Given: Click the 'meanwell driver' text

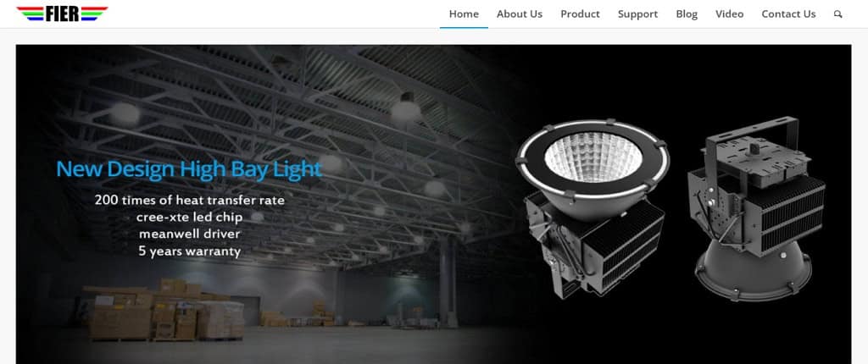Looking at the screenshot, I should click(x=189, y=234).
